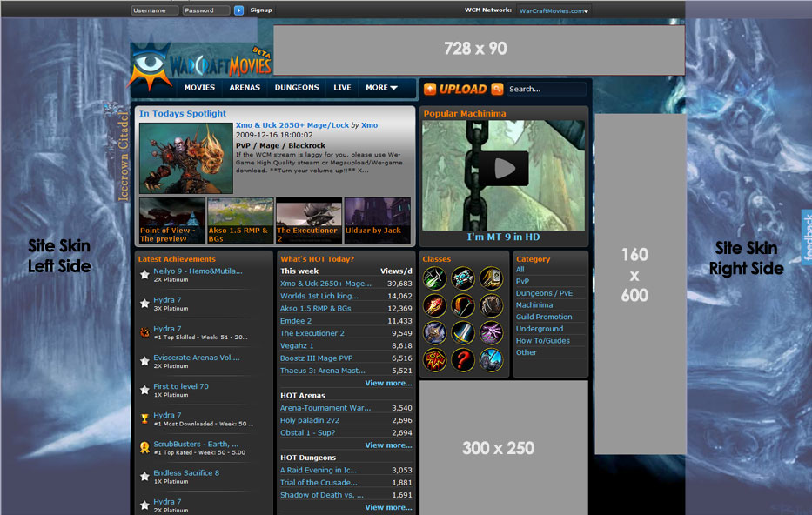
Task: Select the silver axe class icon
Action: 434,333
